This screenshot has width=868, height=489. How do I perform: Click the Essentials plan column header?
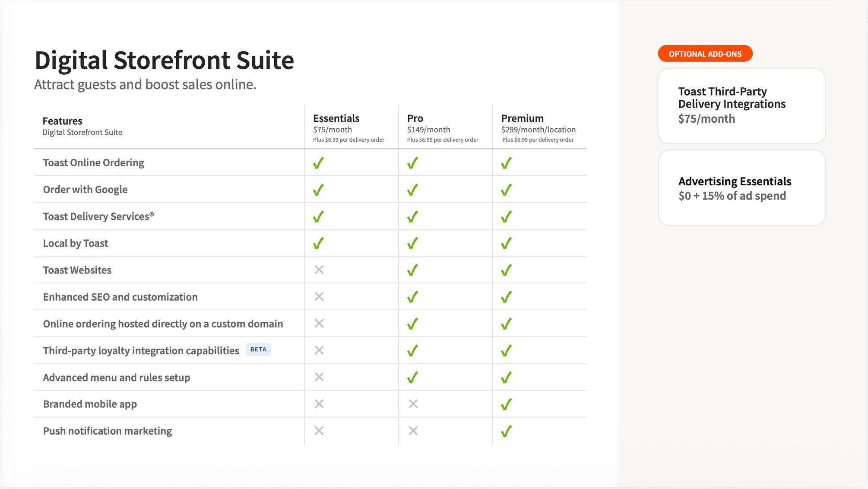[x=336, y=118]
